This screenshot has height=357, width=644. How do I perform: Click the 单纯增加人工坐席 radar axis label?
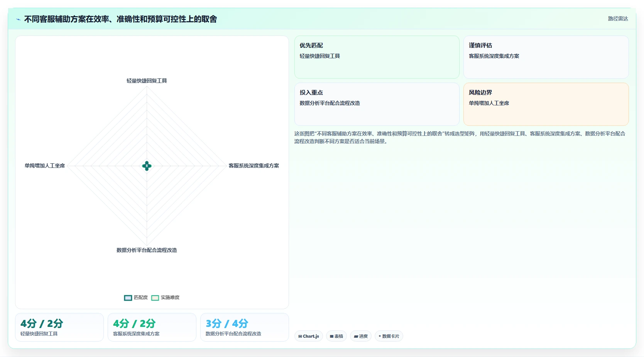click(45, 166)
